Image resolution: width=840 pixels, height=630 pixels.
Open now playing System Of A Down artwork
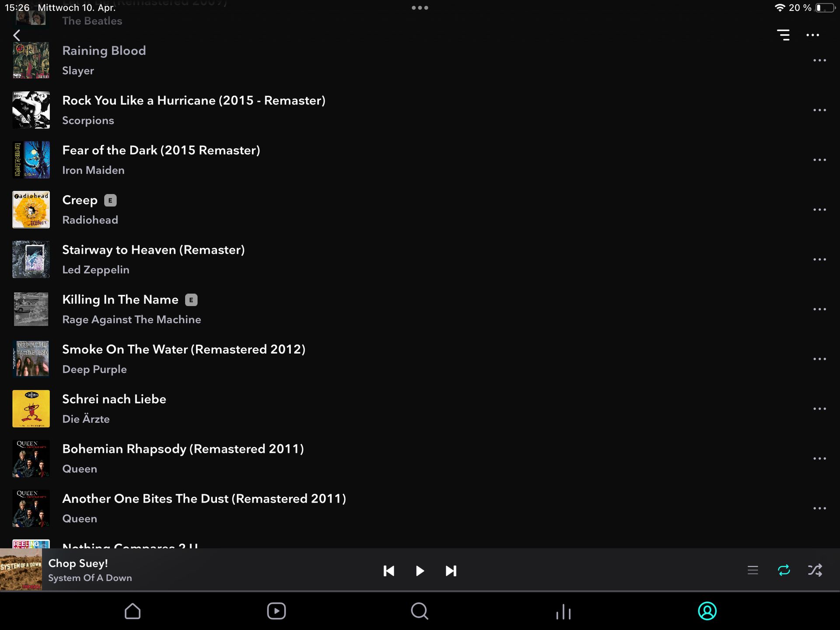tap(21, 570)
